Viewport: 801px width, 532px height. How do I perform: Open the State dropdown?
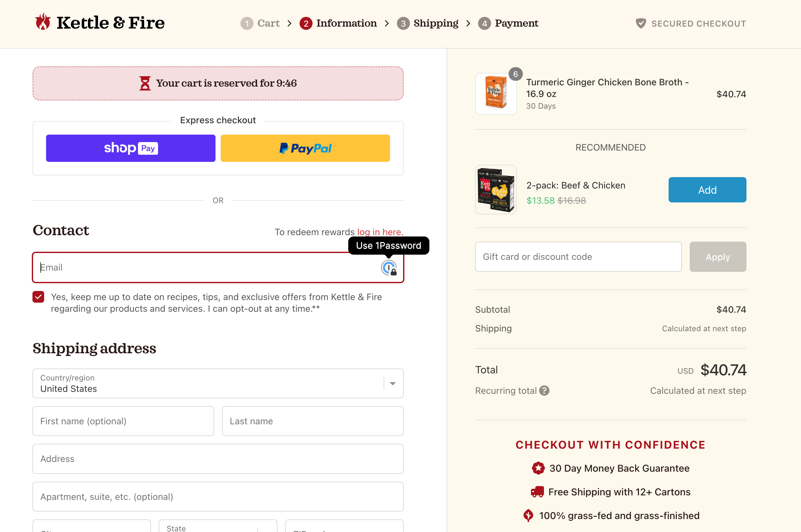click(218, 526)
